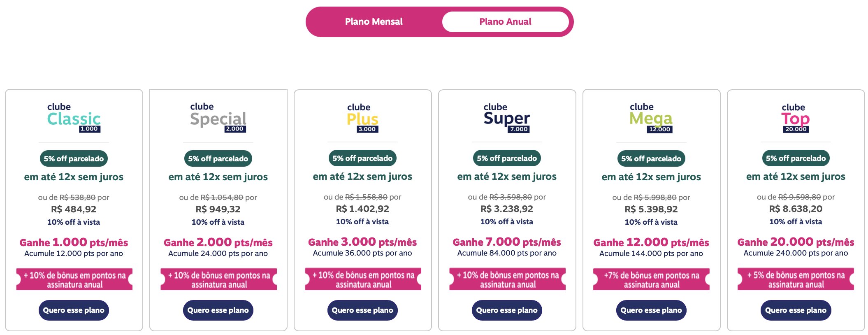The height and width of the screenshot is (335, 868).
Task: Click the clube Special 2.000 logo
Action: [218, 118]
